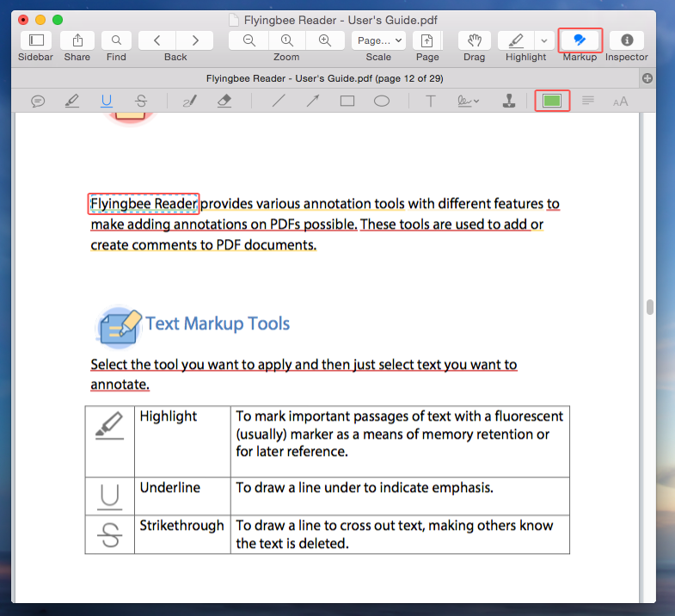Image resolution: width=675 pixels, height=616 pixels.
Task: Click the 'Text Markup Tools' heading
Action: click(218, 323)
